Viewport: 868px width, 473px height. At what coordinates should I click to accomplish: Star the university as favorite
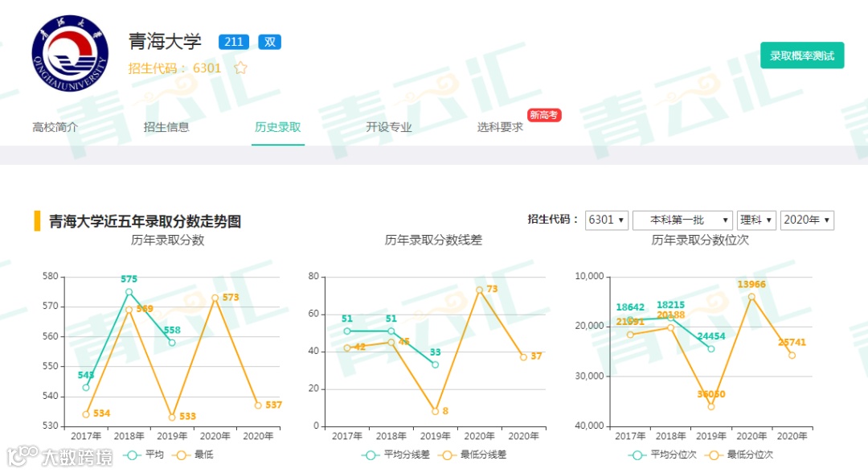click(x=240, y=68)
